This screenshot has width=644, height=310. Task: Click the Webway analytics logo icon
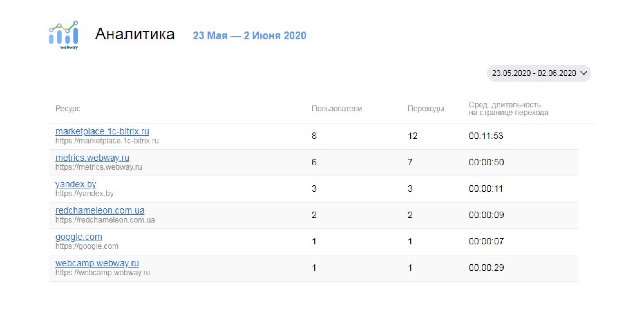(63, 35)
